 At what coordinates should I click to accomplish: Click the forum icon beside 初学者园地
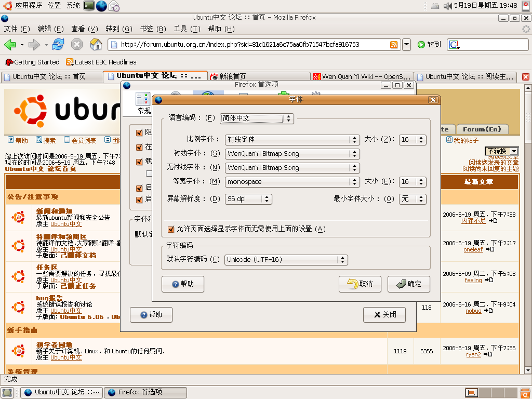[x=18, y=351]
